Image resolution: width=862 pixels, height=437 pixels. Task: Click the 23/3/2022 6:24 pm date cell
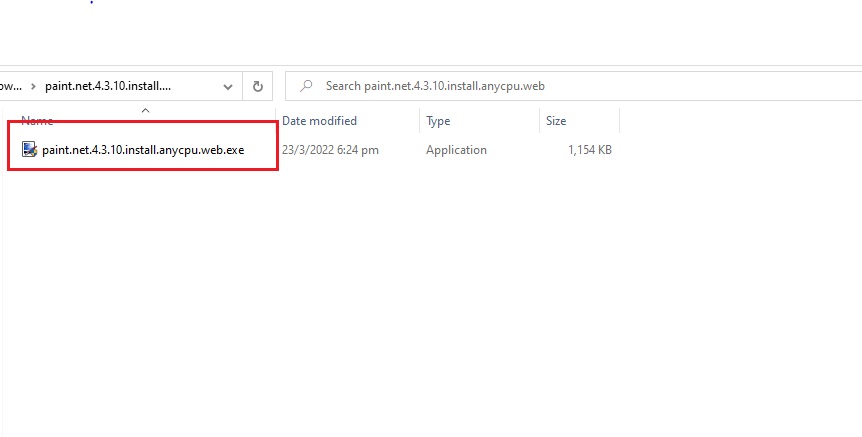(x=330, y=150)
